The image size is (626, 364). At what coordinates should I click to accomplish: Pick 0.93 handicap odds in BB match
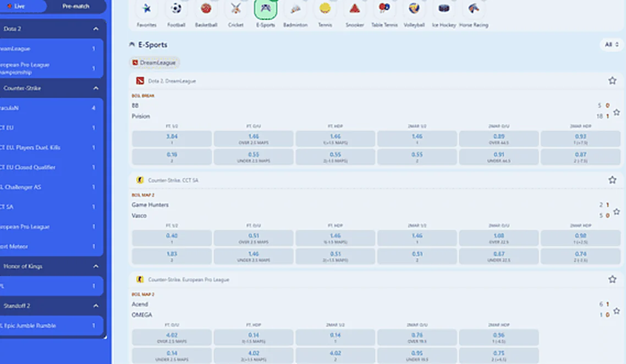coord(580,139)
